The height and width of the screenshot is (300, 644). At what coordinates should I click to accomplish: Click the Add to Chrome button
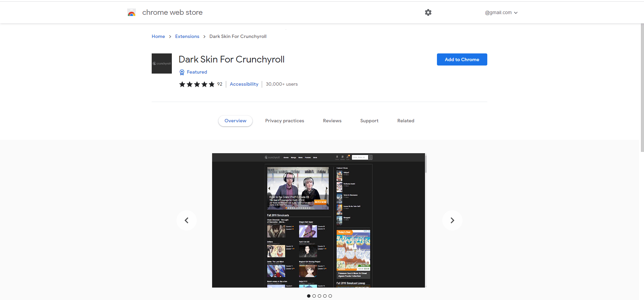pos(462,59)
